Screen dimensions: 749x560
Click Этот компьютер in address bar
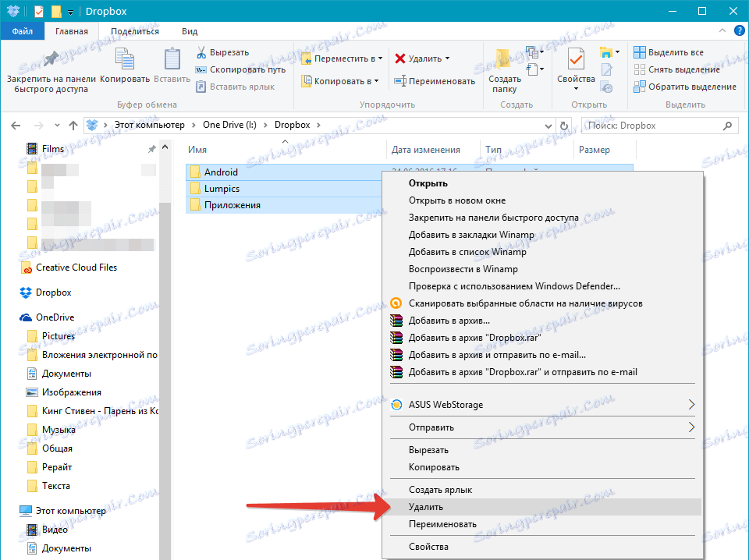(x=150, y=125)
